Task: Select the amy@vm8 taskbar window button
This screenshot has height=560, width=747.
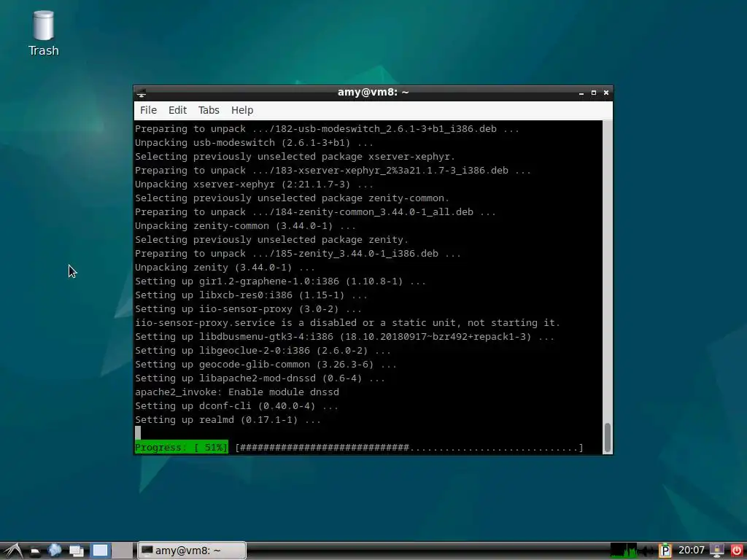Action: [192, 551]
